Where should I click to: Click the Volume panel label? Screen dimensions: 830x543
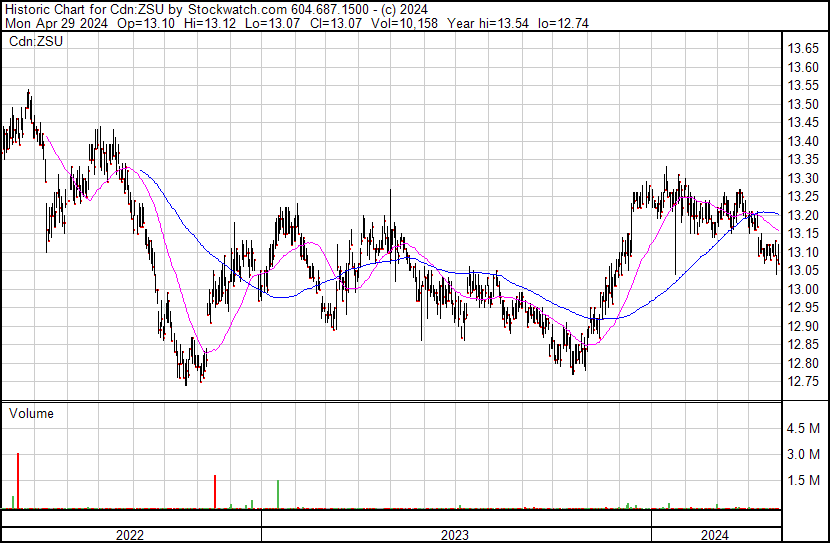[31, 413]
